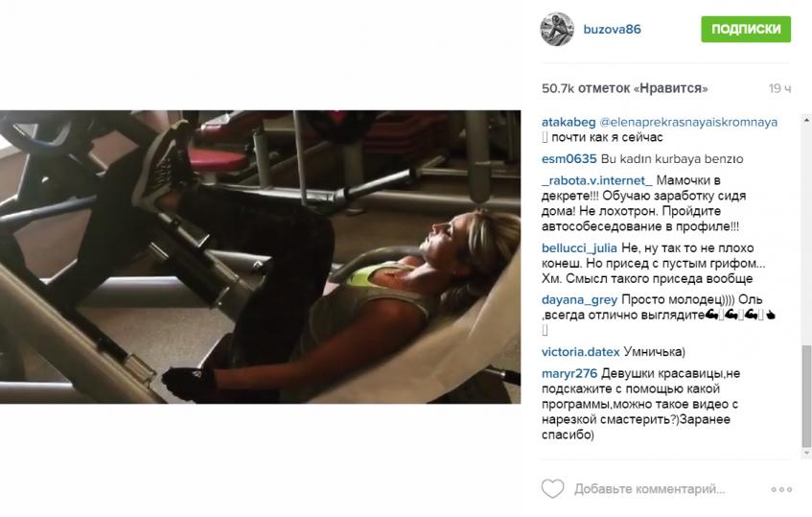
Task: Open the three-dots more options menu
Action: [x=781, y=489]
